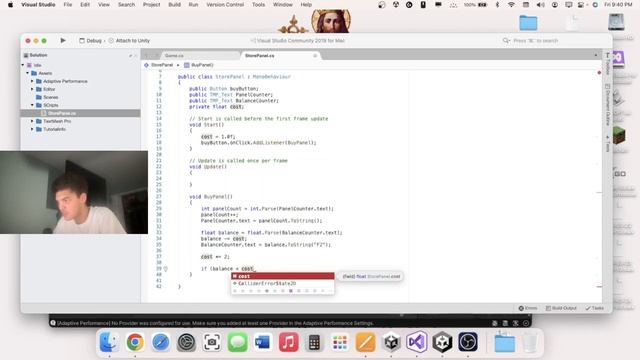Click the Solution pad pin icon
This screenshot has height=360, width=640.
(131, 56)
